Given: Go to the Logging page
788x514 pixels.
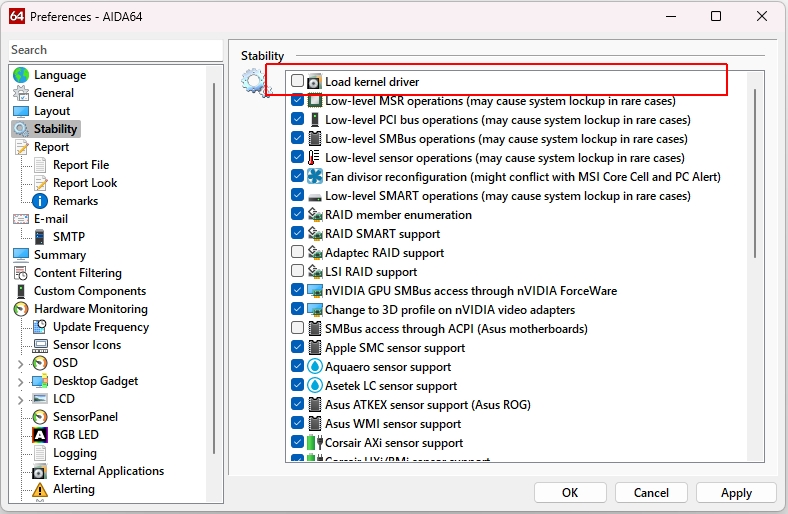Looking at the screenshot, I should [74, 453].
